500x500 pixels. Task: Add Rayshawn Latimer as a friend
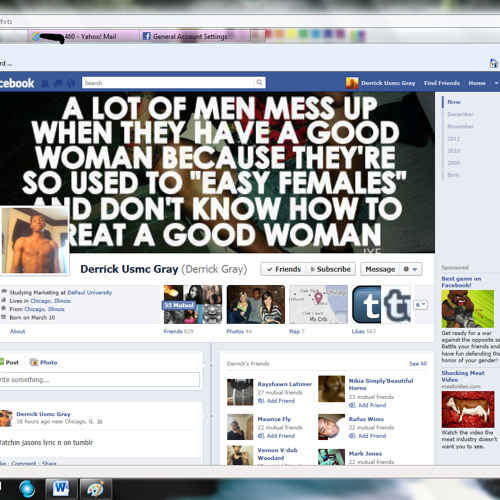click(276, 401)
